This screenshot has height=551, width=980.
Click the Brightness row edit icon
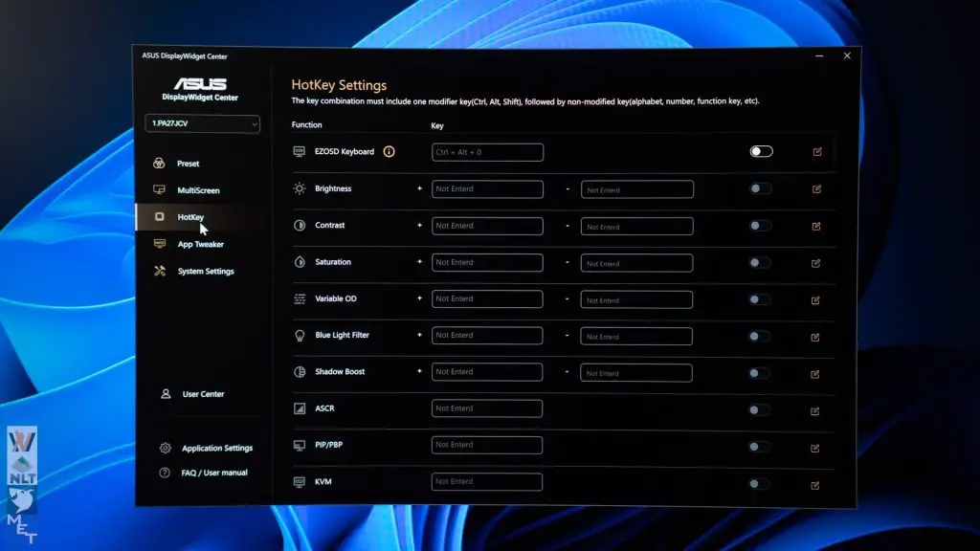coord(817,188)
